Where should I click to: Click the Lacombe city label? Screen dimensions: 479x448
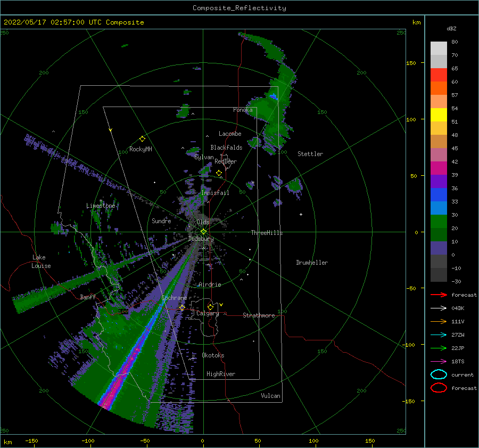click(x=230, y=134)
